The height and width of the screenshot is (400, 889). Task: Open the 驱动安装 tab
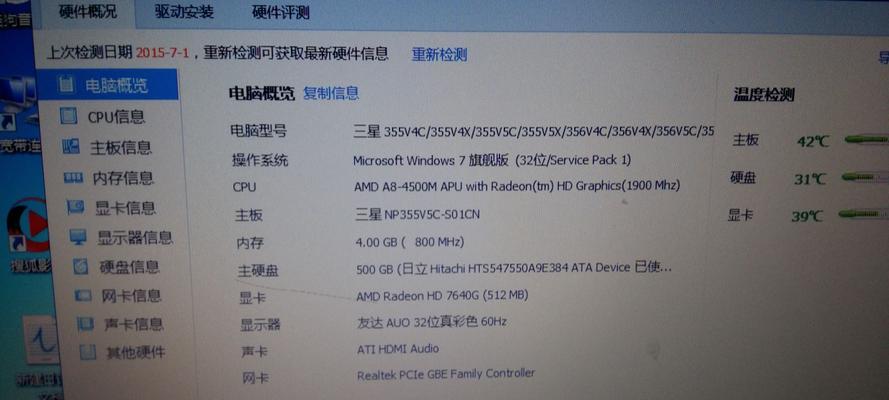point(184,12)
